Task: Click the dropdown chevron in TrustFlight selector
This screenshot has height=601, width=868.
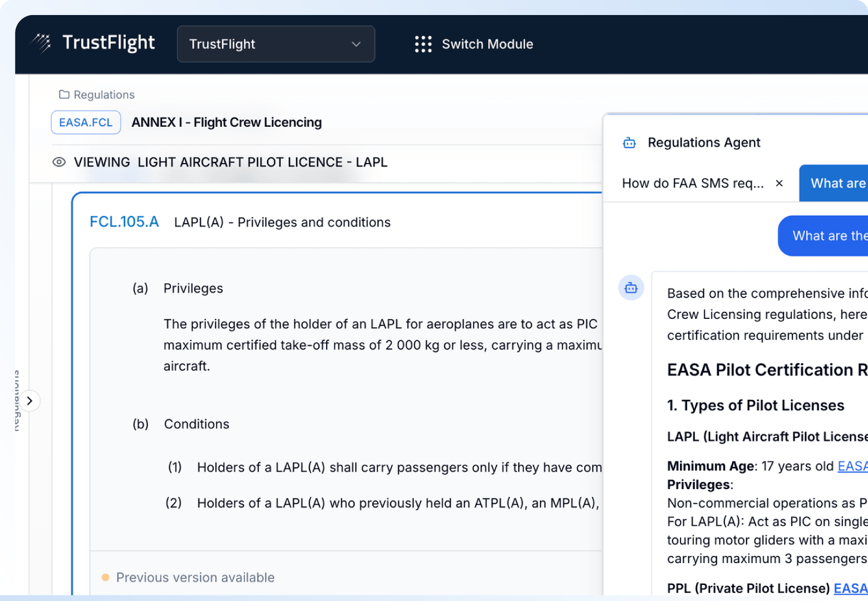Action: (x=356, y=44)
